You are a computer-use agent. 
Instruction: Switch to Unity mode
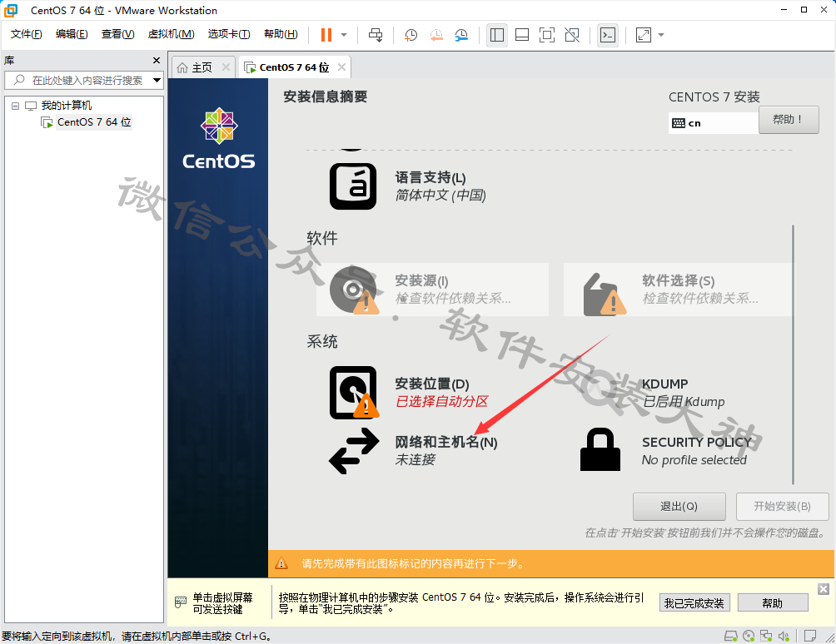tap(572, 35)
